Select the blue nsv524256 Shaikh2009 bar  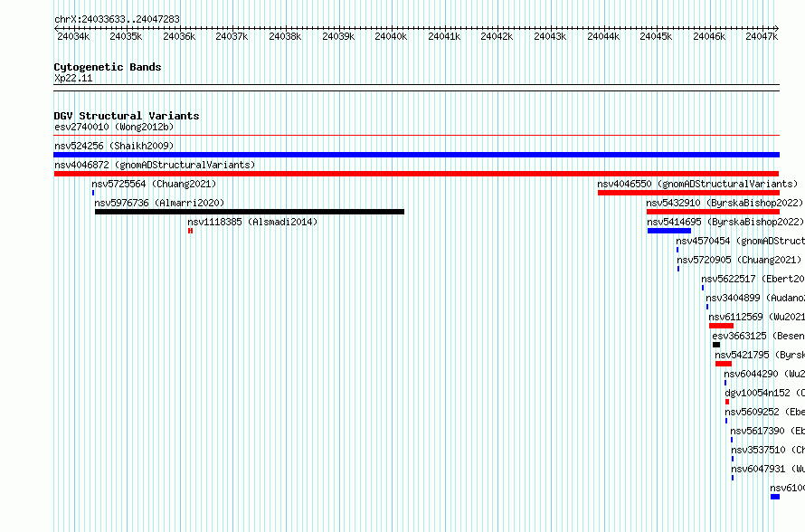(416, 155)
